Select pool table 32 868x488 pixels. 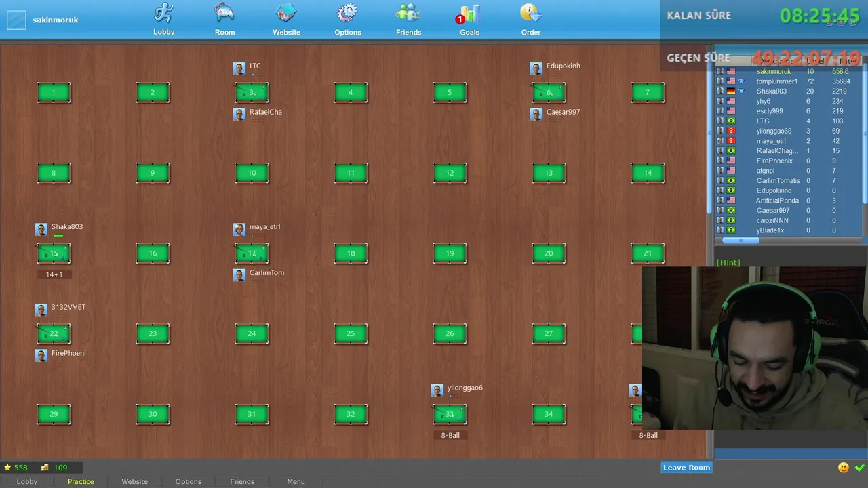click(x=351, y=414)
